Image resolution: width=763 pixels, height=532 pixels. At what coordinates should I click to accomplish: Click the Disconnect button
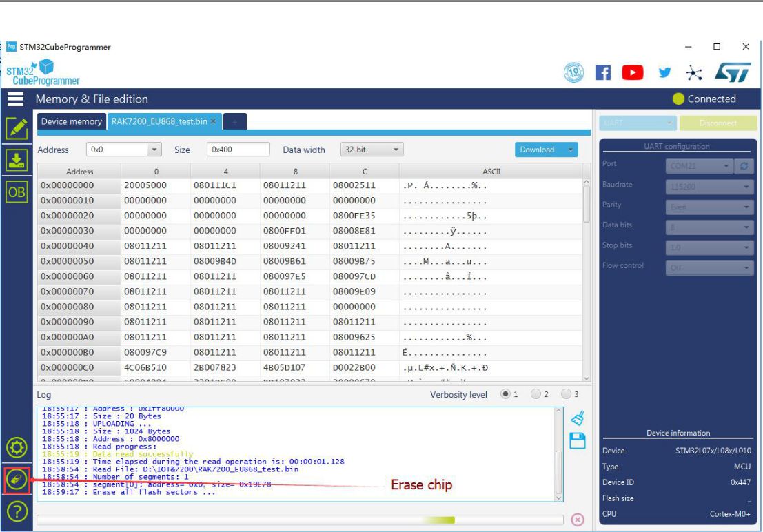point(718,123)
